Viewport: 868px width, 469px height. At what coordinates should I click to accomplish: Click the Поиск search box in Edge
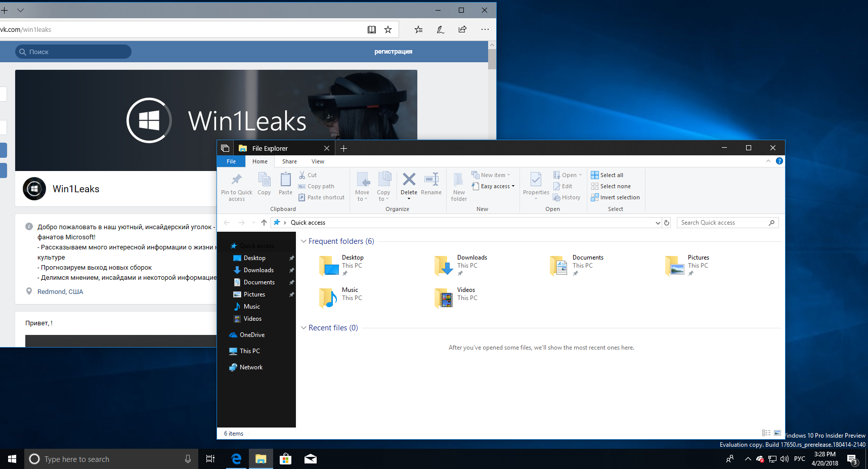pyautogui.click(x=73, y=52)
